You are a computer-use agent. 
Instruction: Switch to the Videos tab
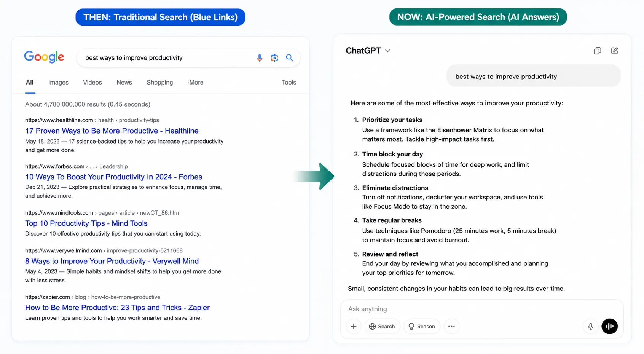click(92, 82)
